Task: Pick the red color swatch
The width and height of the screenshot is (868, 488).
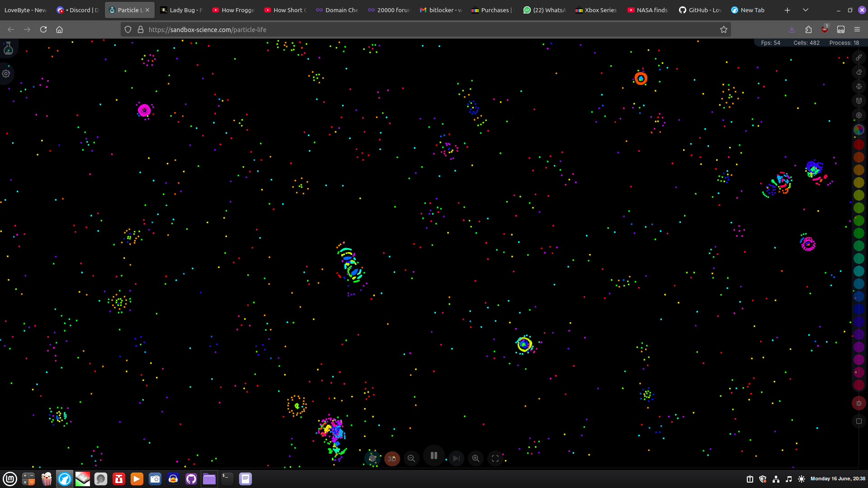Action: (859, 145)
